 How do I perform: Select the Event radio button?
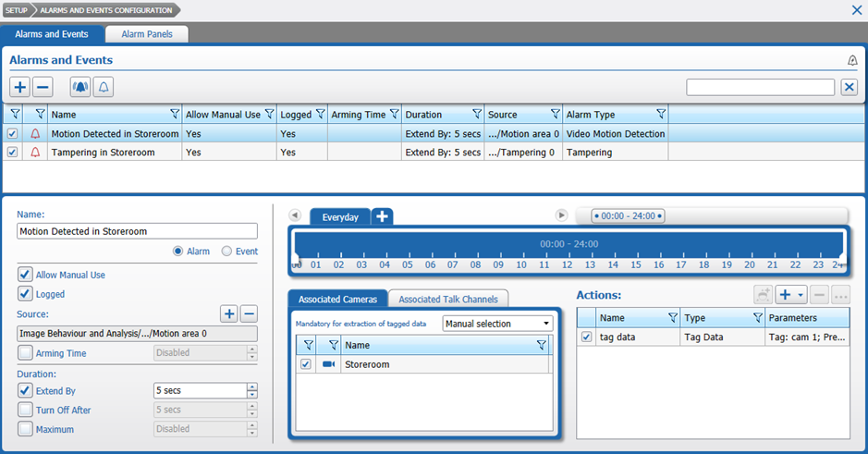(x=226, y=252)
